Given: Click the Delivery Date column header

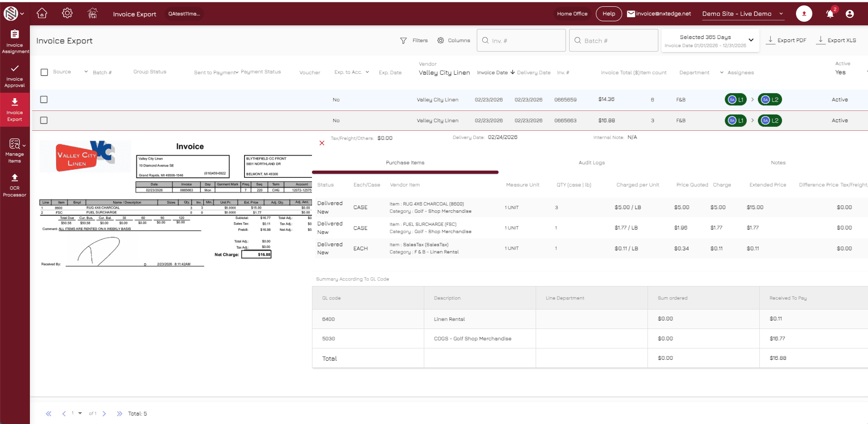Looking at the screenshot, I should coord(534,72).
